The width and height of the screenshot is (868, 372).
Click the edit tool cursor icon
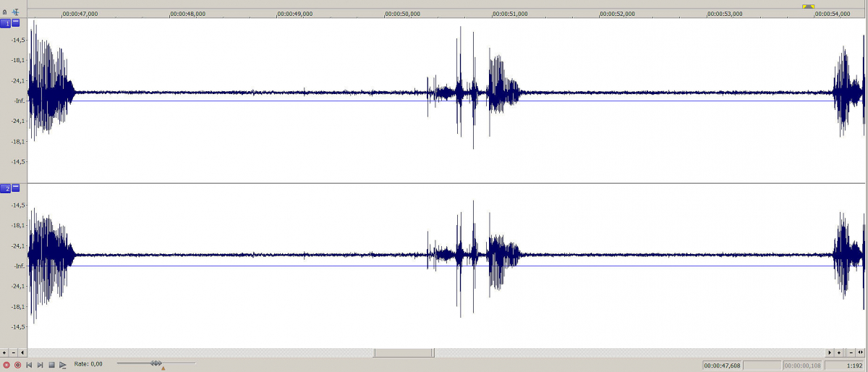15,12
